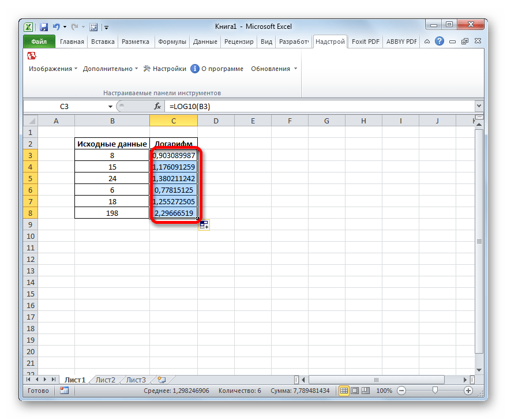The image size is (507, 420).
Task: Click the macro recording icon in status bar
Action: (64, 391)
